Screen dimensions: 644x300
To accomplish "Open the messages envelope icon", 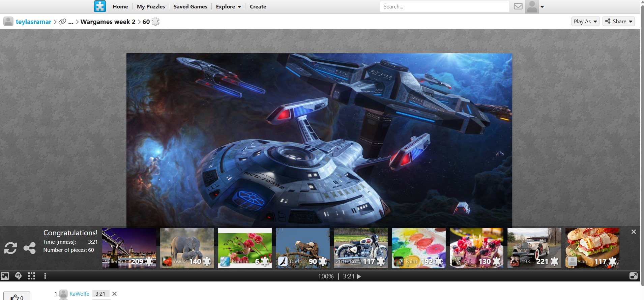I will coord(518,6).
